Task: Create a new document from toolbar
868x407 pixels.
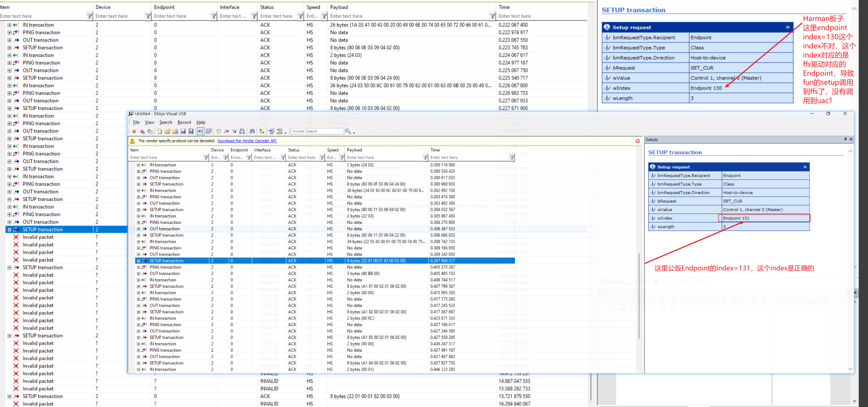Action: 160,131
